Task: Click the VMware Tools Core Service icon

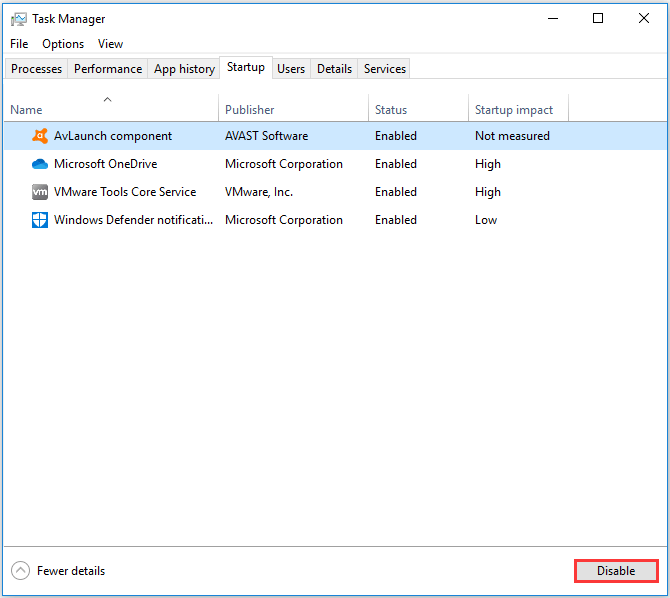Action: click(40, 192)
